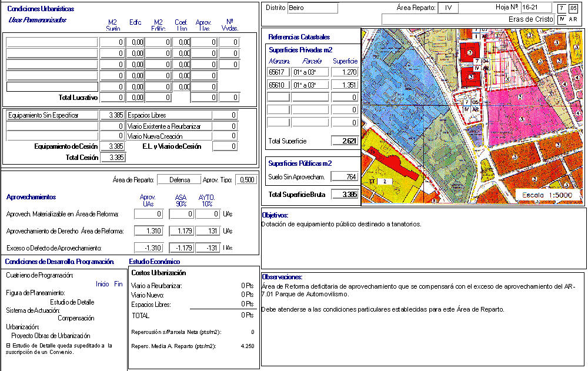Click the Total Cesión value field
Image resolution: width=588 pixels, height=371 pixels.
112,158
